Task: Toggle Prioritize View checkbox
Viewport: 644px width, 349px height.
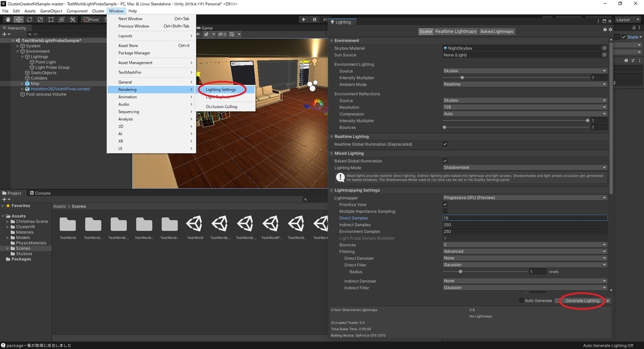Action: (x=445, y=205)
